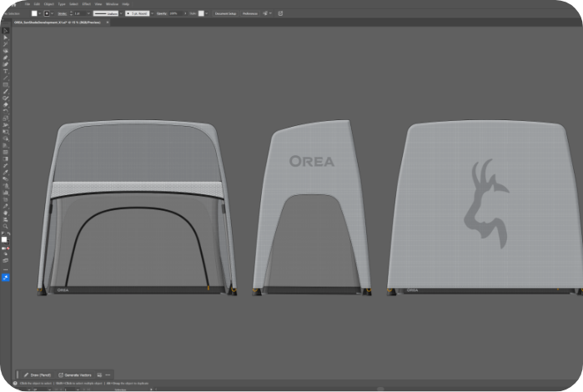Open more options on the contextual task bar
This screenshot has width=583, height=392.
click(108, 374)
